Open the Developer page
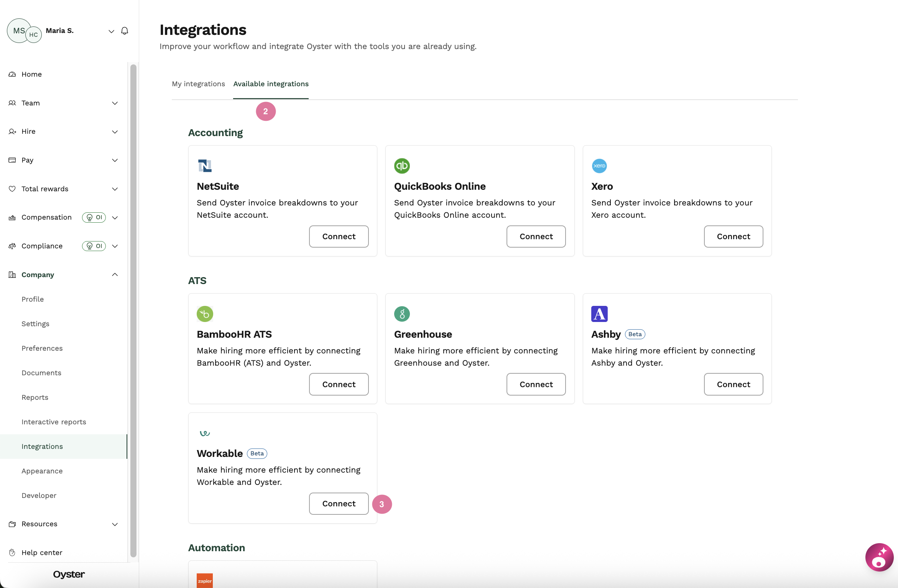Image resolution: width=898 pixels, height=588 pixels. pos(39,496)
